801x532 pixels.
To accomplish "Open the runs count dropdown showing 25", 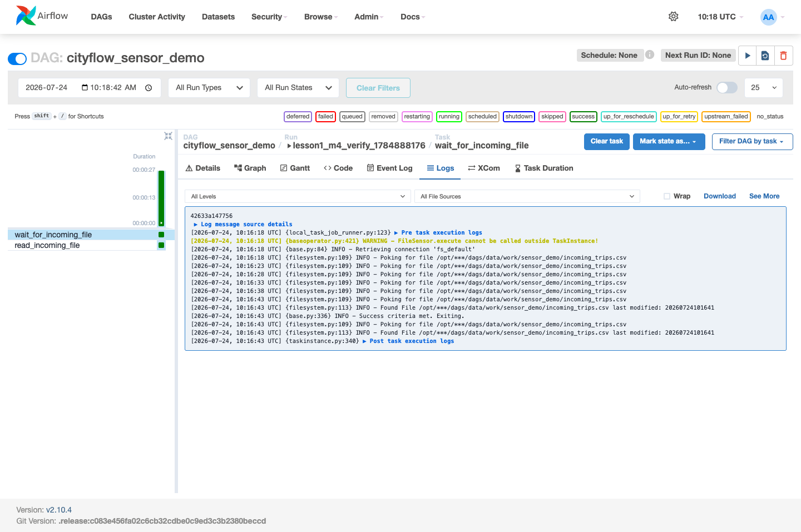I will pyautogui.click(x=763, y=88).
